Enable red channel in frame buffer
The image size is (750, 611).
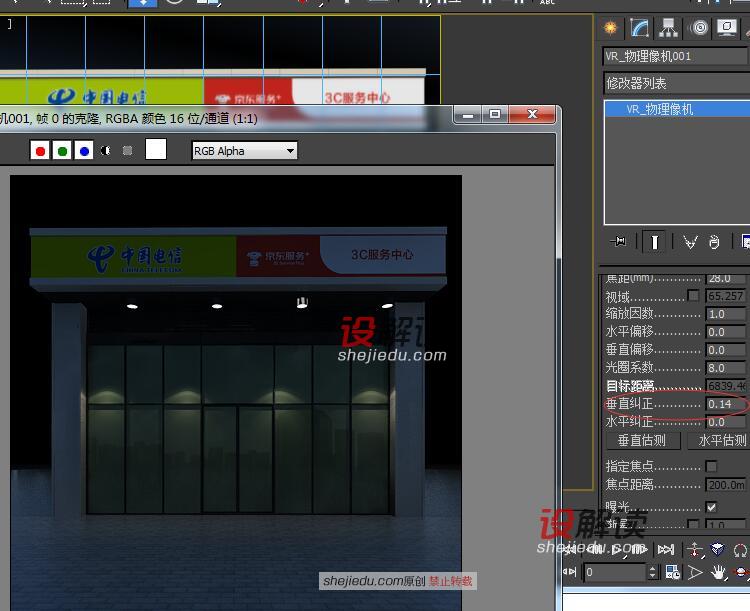click(x=40, y=151)
